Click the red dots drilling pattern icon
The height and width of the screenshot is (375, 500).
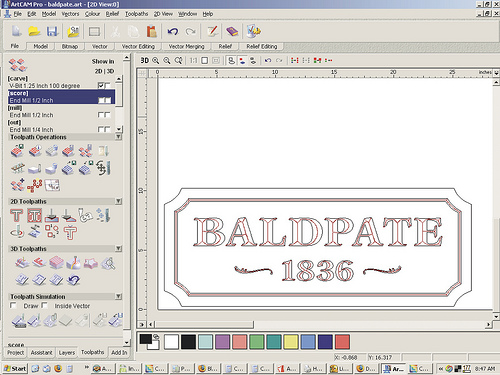pyautogui.click(x=35, y=185)
